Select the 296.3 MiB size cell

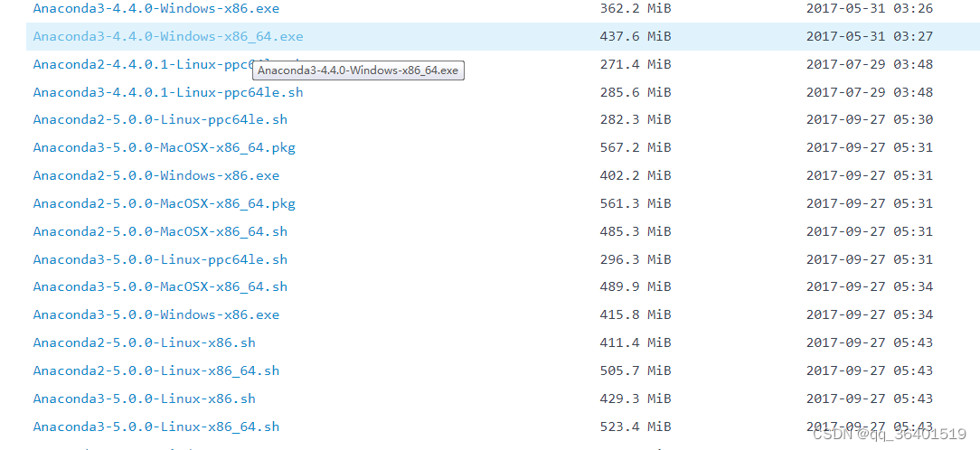point(635,259)
